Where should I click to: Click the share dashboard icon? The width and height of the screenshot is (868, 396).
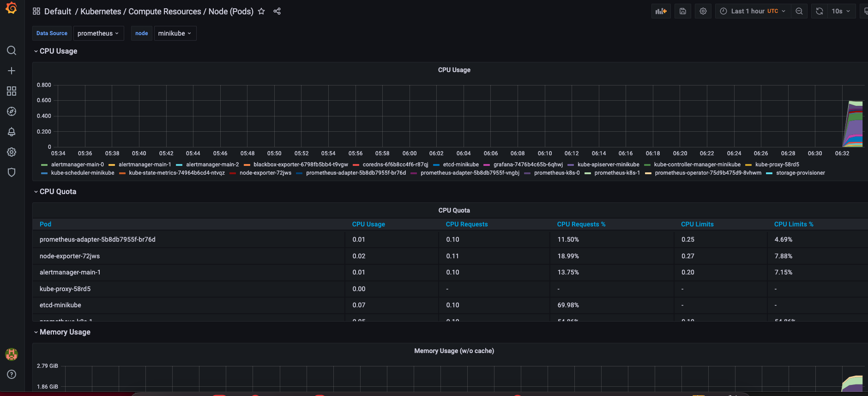(277, 11)
